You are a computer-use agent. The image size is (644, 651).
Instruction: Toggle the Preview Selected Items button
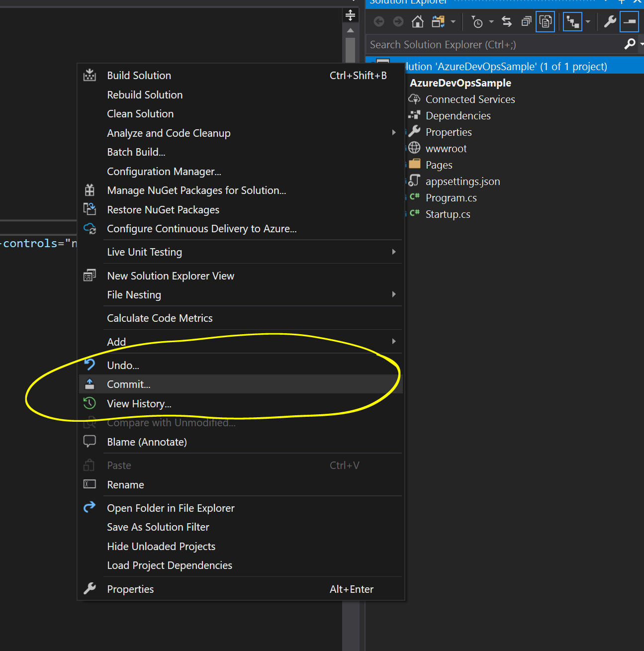(629, 22)
